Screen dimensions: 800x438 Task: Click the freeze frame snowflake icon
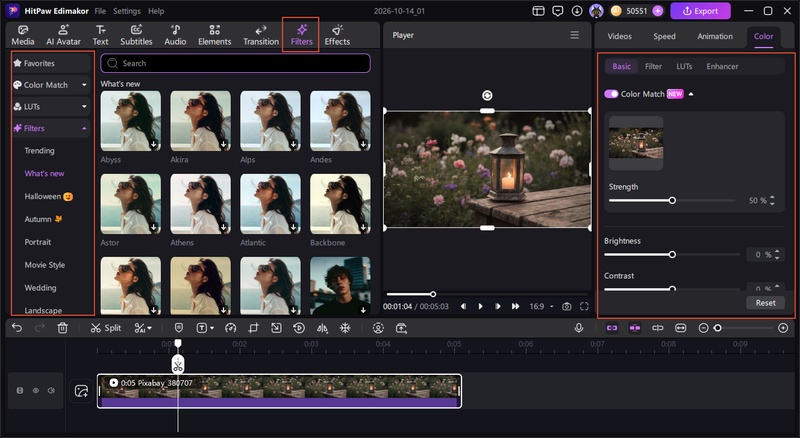pos(345,328)
